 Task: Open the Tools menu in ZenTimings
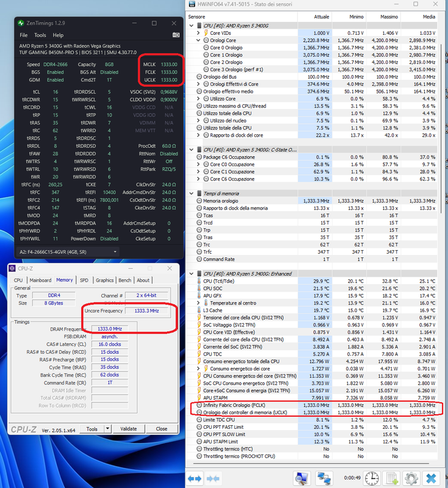pos(40,35)
